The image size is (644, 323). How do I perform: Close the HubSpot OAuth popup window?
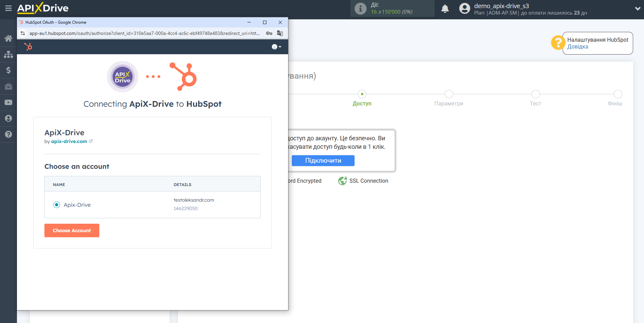coord(280,22)
